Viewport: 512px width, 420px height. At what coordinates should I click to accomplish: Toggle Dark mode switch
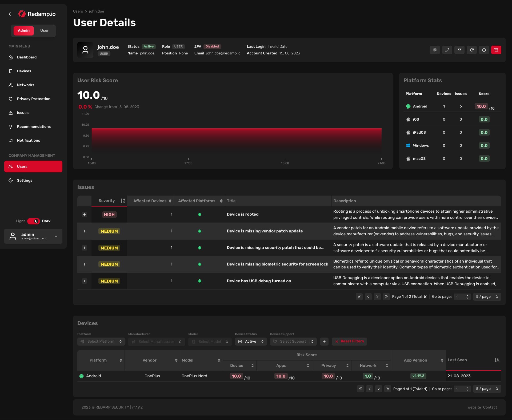pyautogui.click(x=34, y=221)
